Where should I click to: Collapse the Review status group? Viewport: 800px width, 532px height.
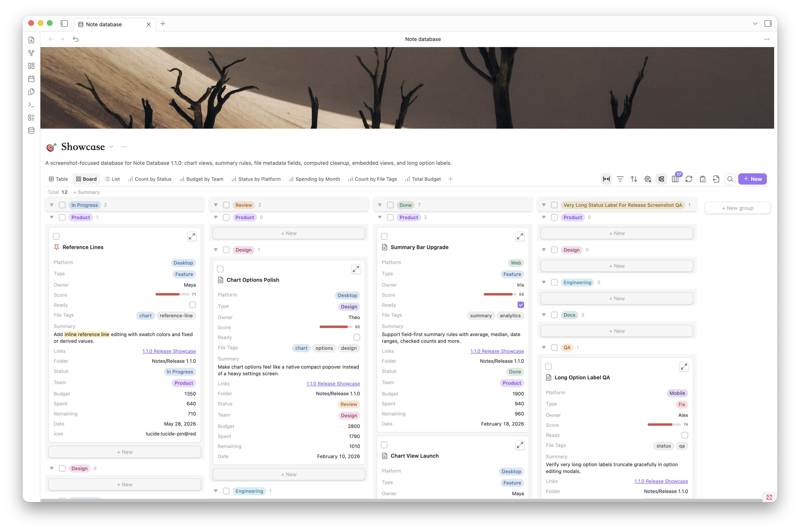[215, 205]
